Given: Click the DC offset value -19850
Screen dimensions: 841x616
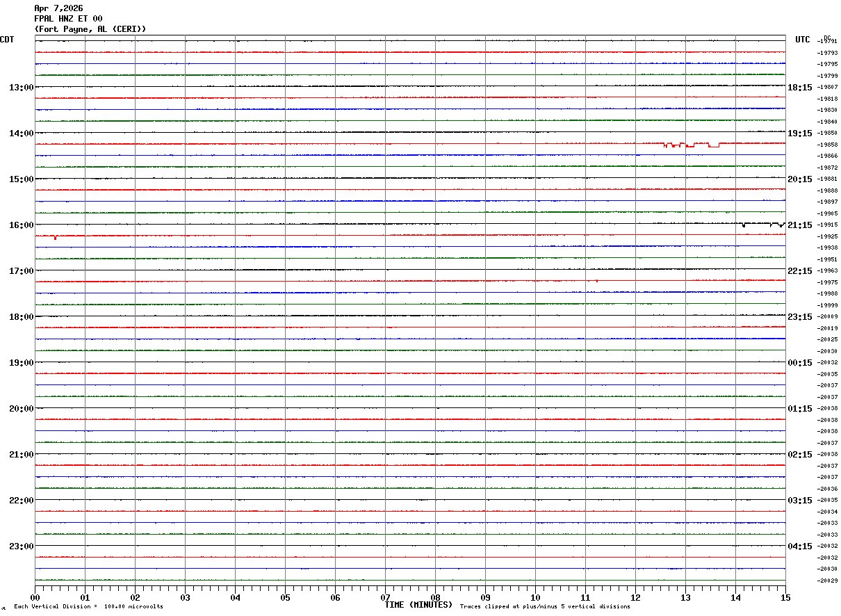Looking at the screenshot, I should 827,133.
